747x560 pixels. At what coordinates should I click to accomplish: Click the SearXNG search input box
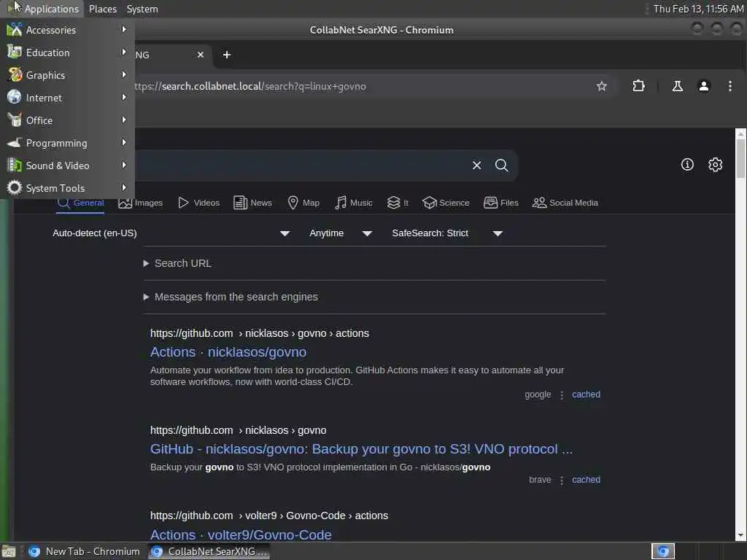(300, 166)
